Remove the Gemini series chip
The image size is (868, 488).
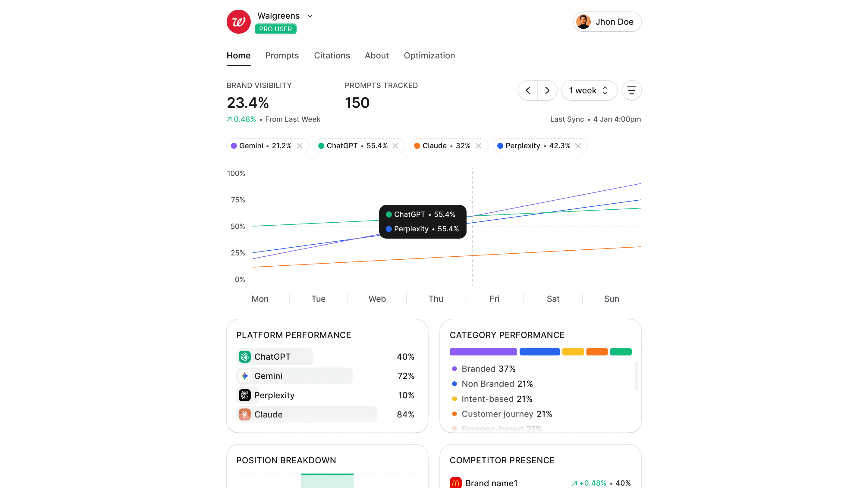coord(300,145)
